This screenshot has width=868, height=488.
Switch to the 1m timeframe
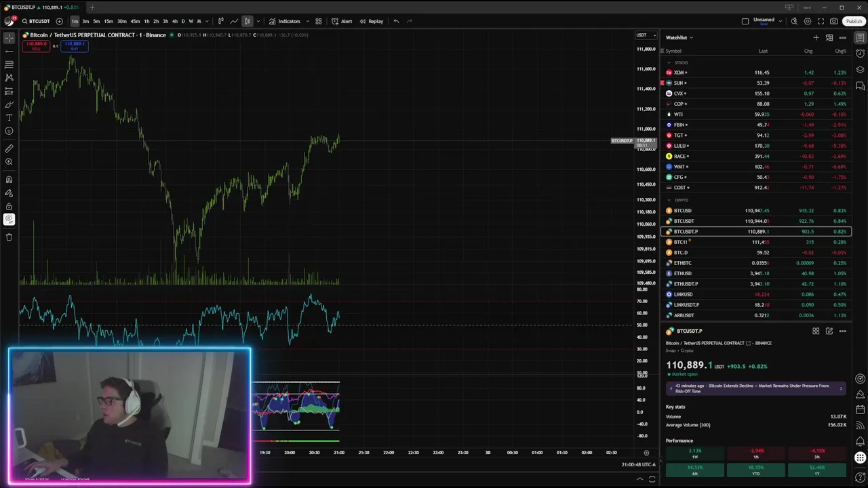pyautogui.click(x=75, y=21)
